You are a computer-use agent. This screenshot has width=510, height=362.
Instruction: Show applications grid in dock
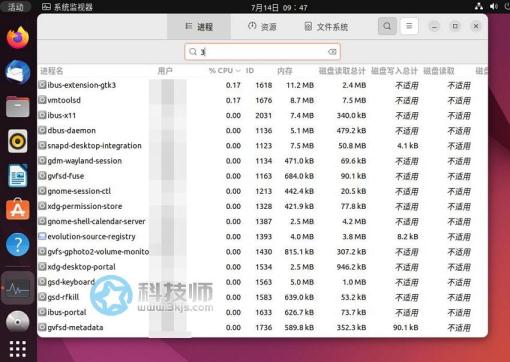pyautogui.click(x=18, y=349)
